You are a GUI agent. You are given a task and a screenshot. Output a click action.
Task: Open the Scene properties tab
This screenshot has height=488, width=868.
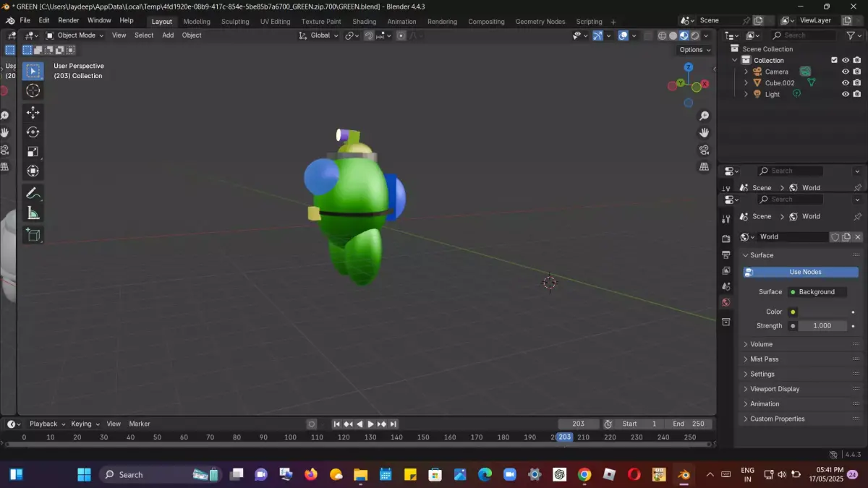tap(726, 286)
